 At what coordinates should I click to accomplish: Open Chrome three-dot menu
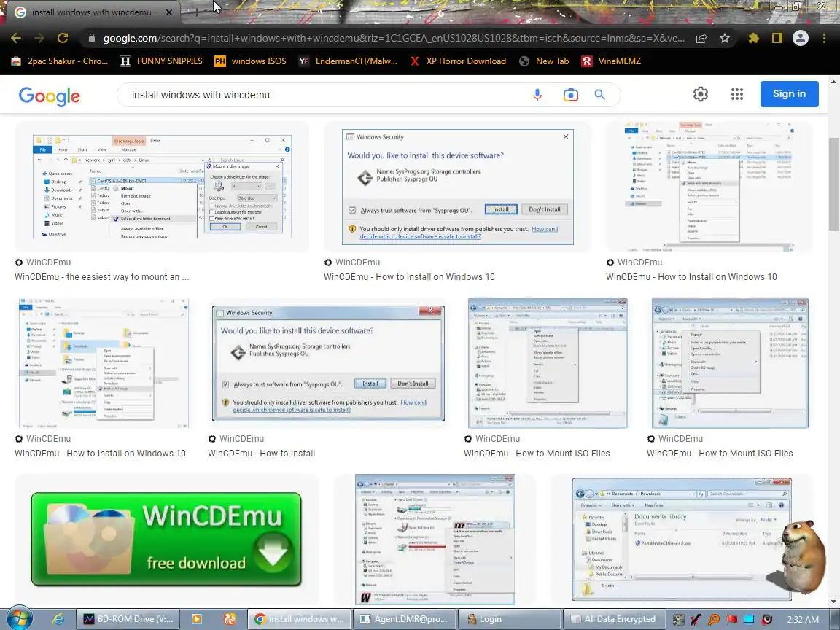(824, 38)
